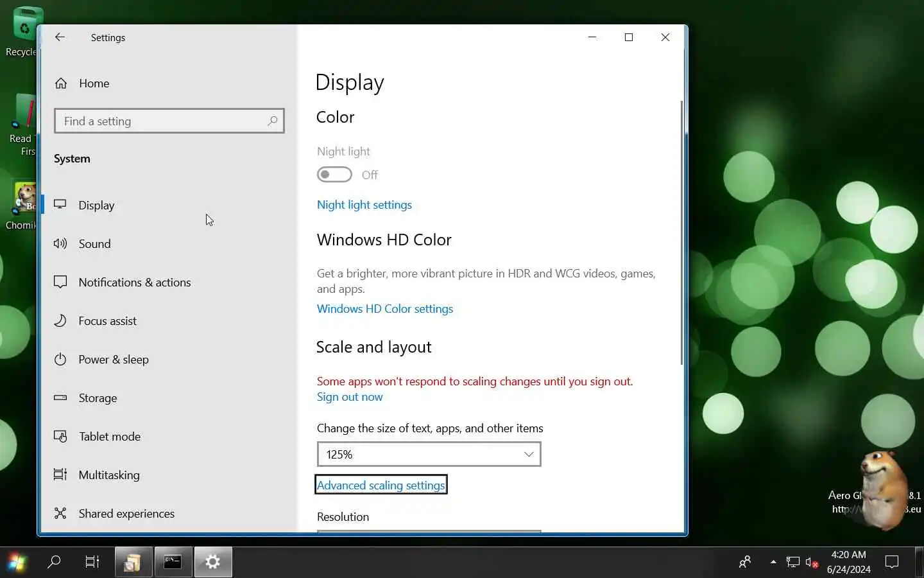
Task: Click the Focus assist moon icon
Action: tap(60, 320)
